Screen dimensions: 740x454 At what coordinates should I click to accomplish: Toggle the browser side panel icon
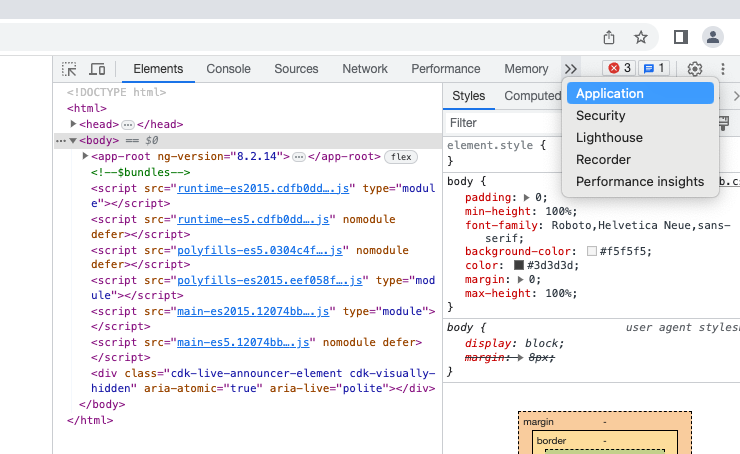pos(681,37)
